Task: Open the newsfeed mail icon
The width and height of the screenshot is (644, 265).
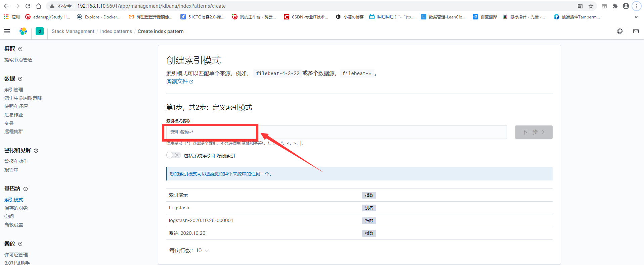Action: (636, 31)
